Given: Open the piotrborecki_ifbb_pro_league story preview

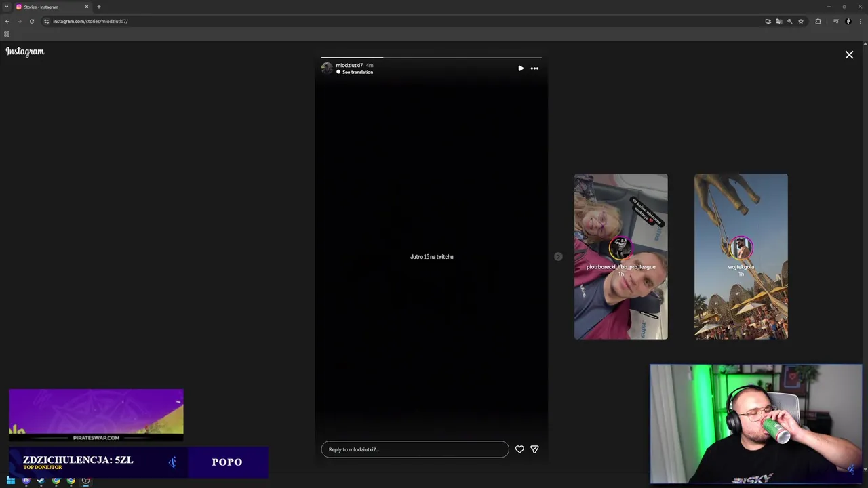Looking at the screenshot, I should coord(620,256).
